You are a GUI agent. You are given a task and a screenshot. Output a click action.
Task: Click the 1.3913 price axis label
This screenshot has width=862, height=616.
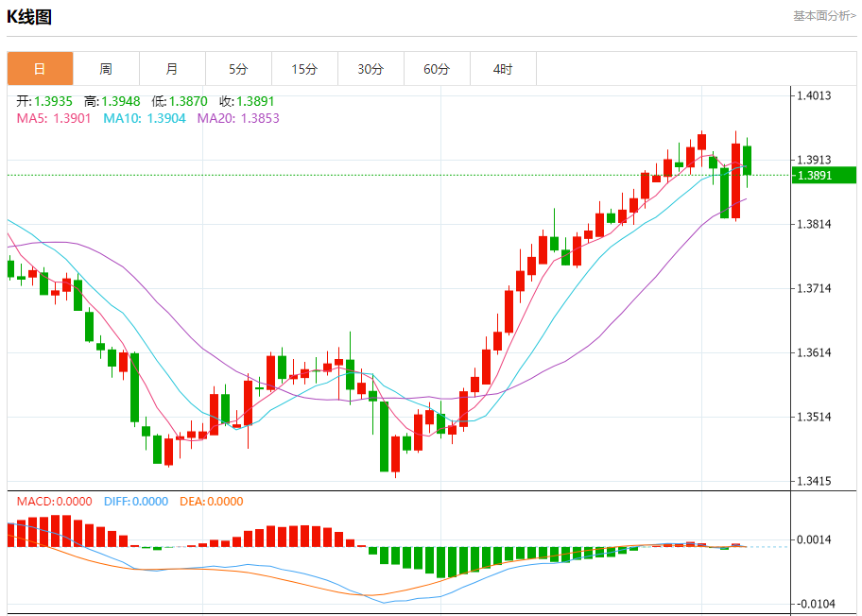click(814, 160)
